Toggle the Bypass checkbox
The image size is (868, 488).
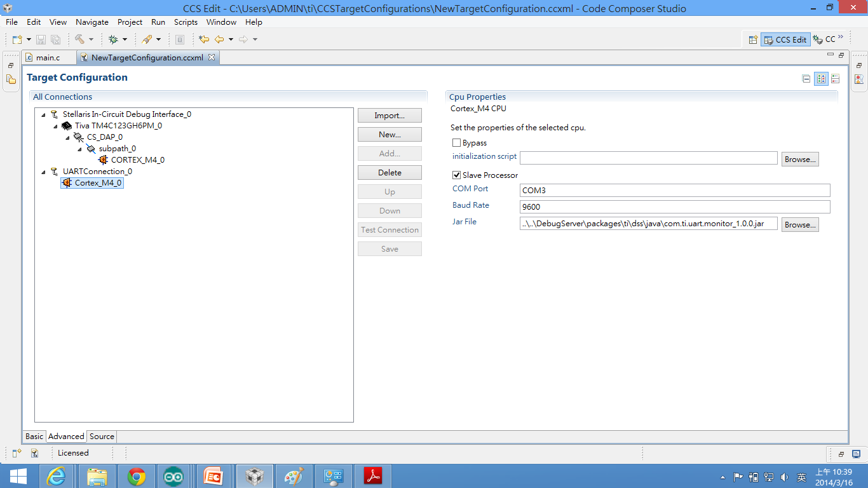[x=456, y=143]
